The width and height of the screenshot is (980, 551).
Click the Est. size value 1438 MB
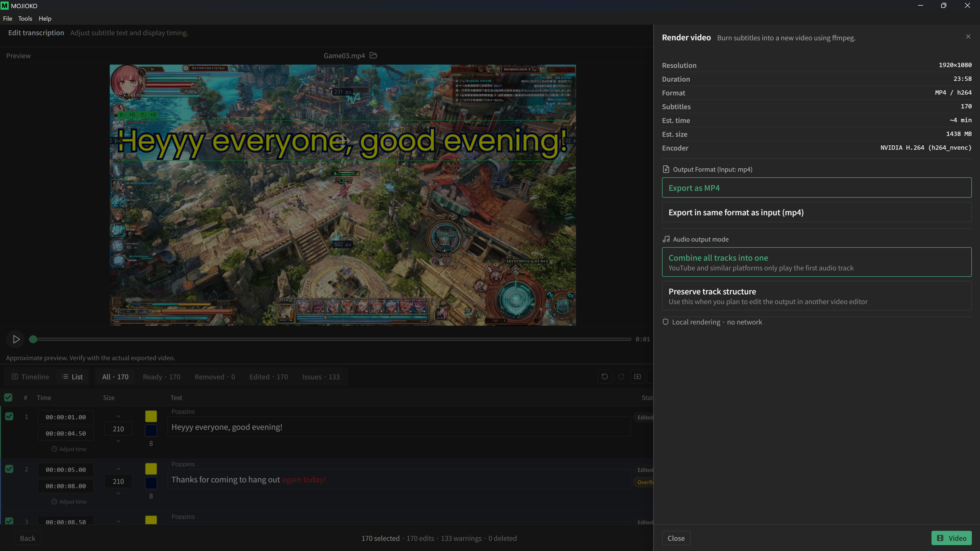point(959,134)
